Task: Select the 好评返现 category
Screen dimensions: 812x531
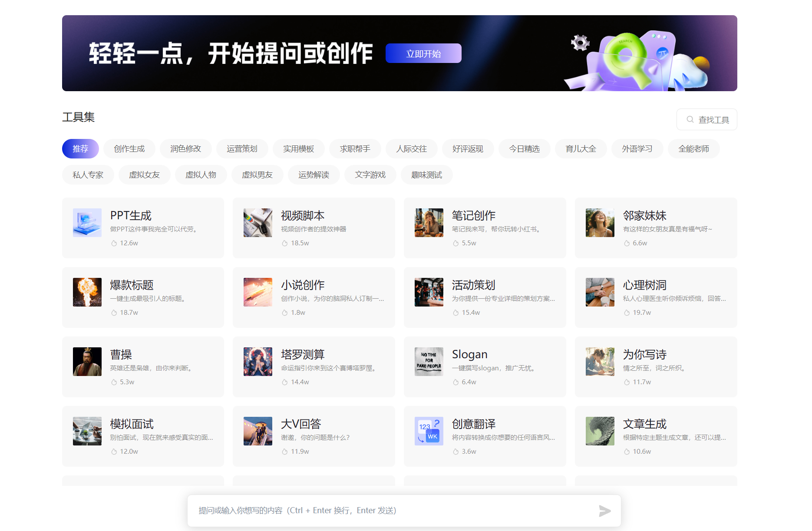Action: point(468,149)
